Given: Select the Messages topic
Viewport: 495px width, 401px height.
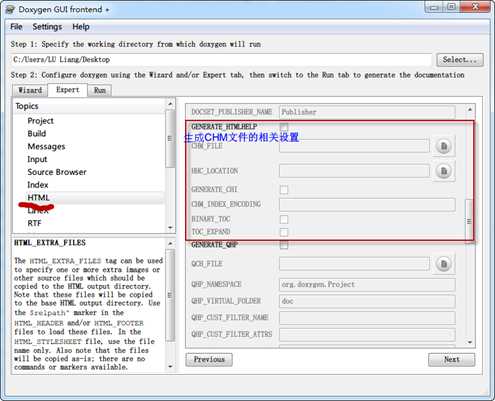Looking at the screenshot, I should click(x=46, y=147).
